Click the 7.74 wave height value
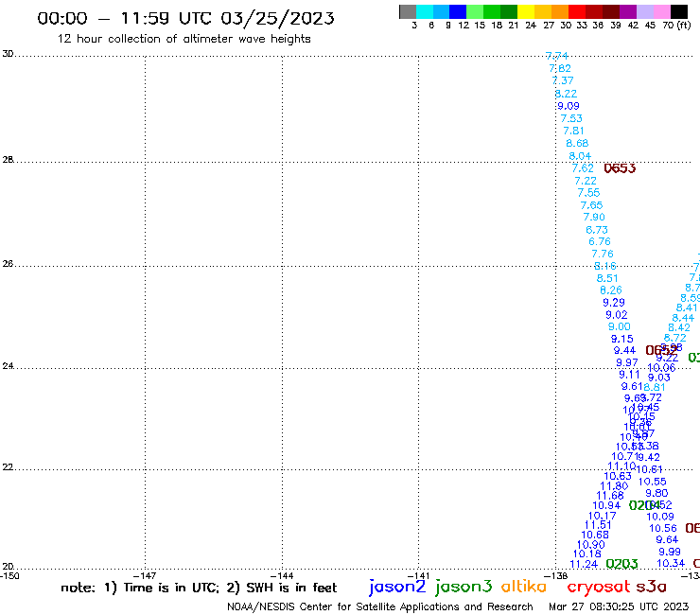The height and width of the screenshot is (615, 700). (x=557, y=56)
